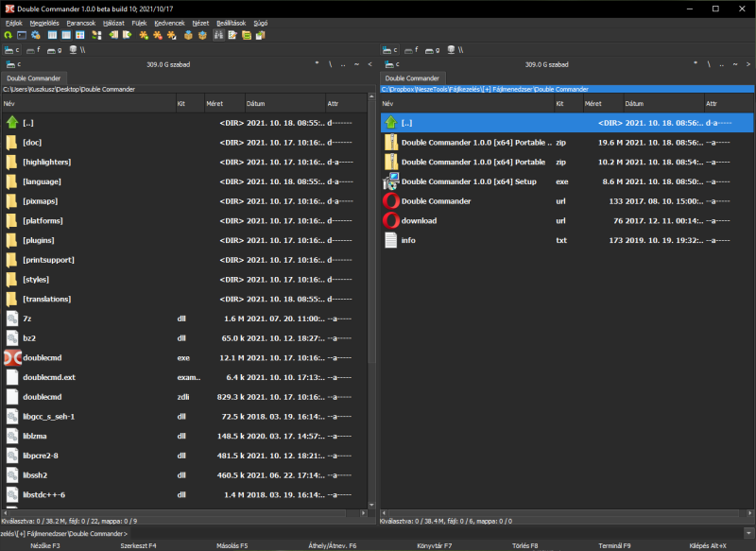
Task: Open command line history dropdown arrow
Action: (x=748, y=533)
